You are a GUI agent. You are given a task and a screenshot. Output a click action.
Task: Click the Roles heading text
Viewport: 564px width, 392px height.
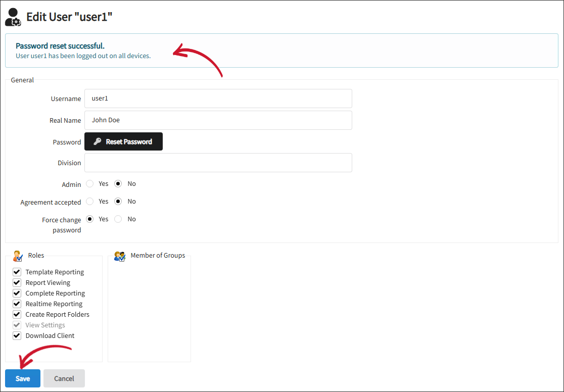(36, 255)
